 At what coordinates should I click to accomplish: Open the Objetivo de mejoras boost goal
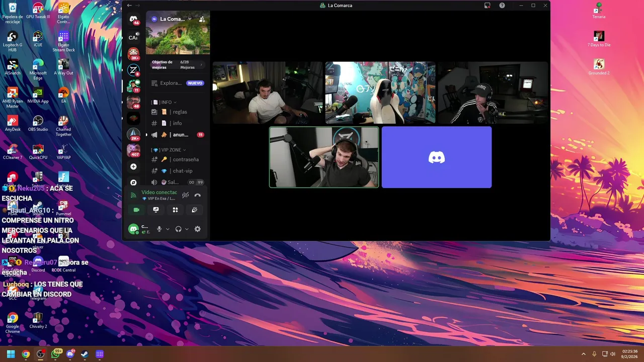coord(178,65)
